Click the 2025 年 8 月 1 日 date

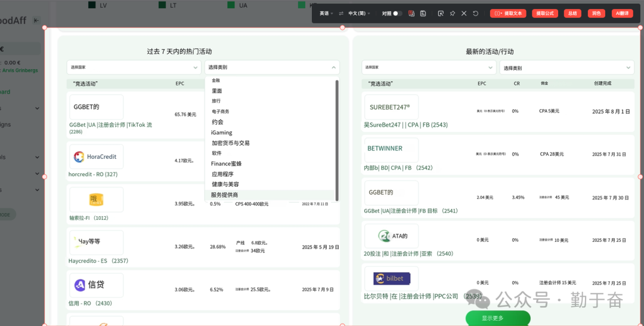(611, 112)
